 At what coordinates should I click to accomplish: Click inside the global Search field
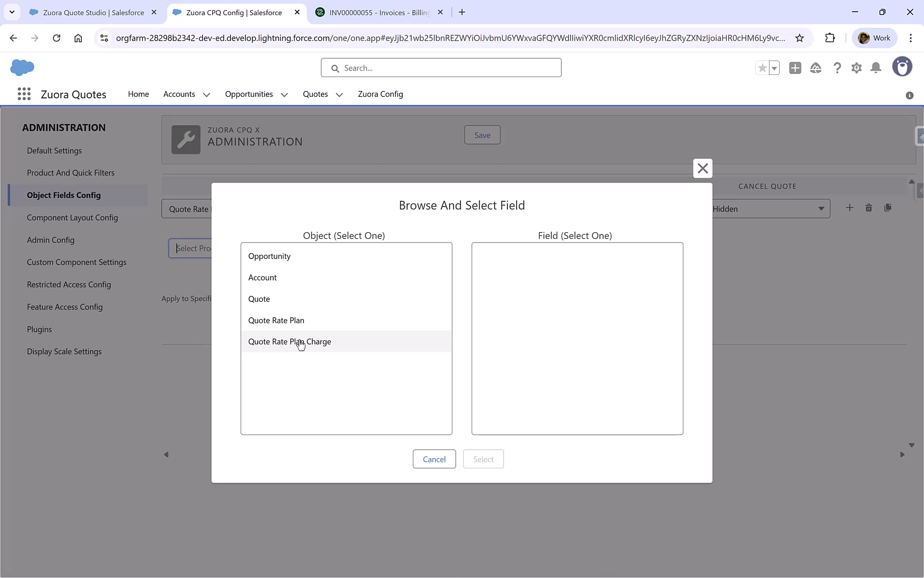(441, 67)
